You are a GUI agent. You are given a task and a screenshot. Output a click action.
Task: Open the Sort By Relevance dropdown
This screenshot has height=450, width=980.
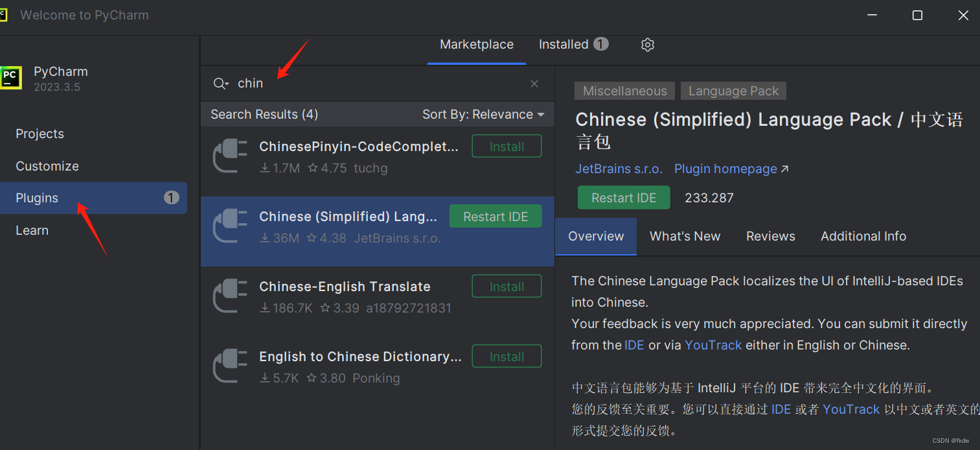(x=483, y=114)
